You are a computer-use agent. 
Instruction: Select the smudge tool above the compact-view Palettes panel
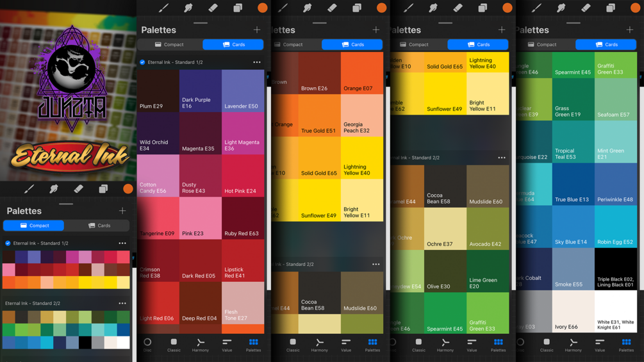pos(53,189)
